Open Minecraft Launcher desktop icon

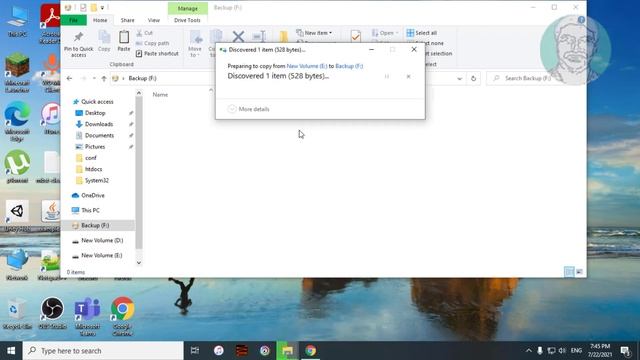pos(17,73)
